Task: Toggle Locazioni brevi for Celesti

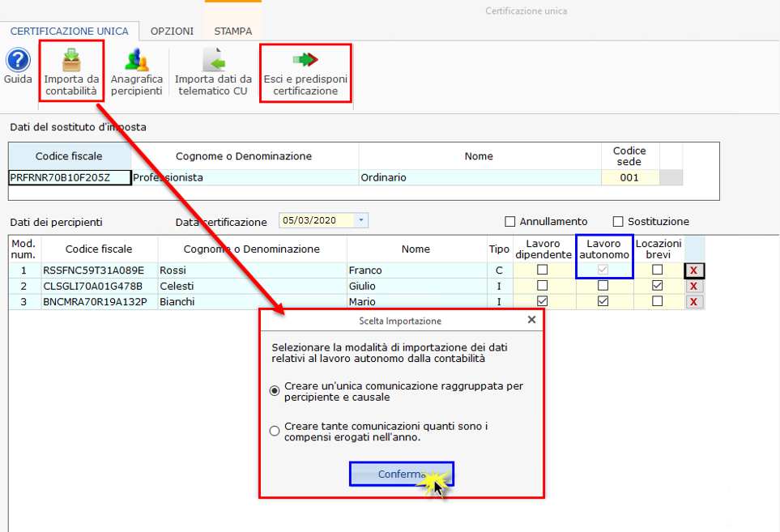Action: [658, 286]
